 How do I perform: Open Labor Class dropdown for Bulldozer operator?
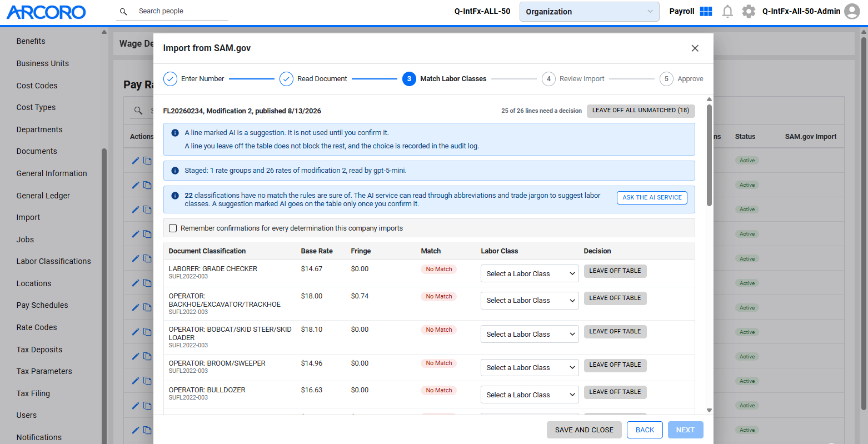tap(530, 395)
